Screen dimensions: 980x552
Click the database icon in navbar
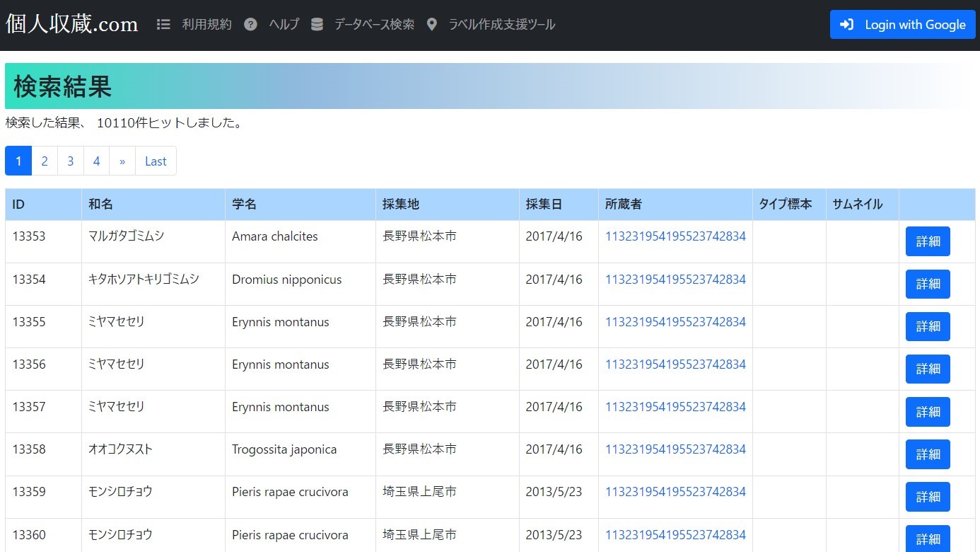pyautogui.click(x=317, y=24)
